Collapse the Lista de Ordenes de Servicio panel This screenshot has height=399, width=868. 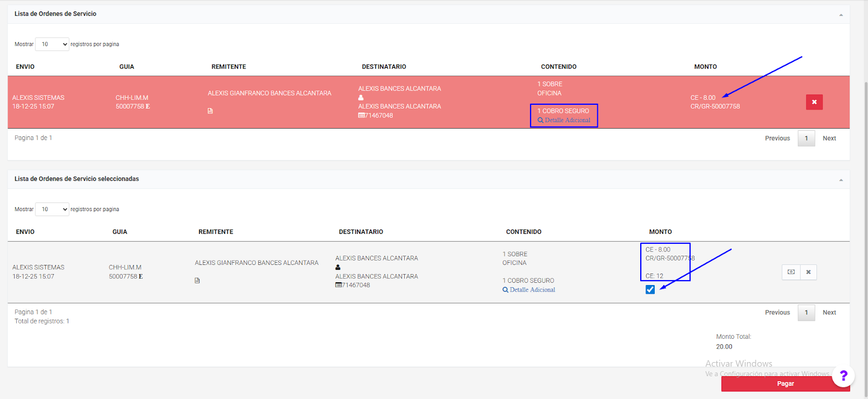click(841, 15)
